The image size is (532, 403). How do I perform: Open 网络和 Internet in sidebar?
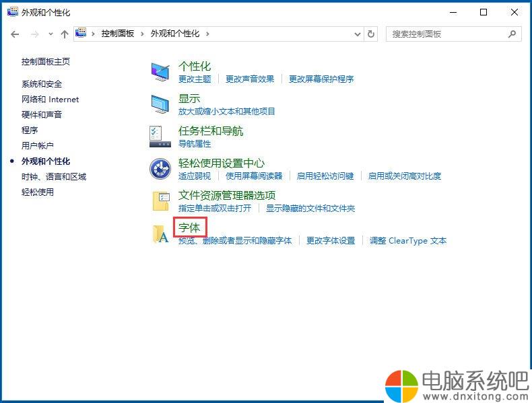pyautogui.click(x=51, y=100)
